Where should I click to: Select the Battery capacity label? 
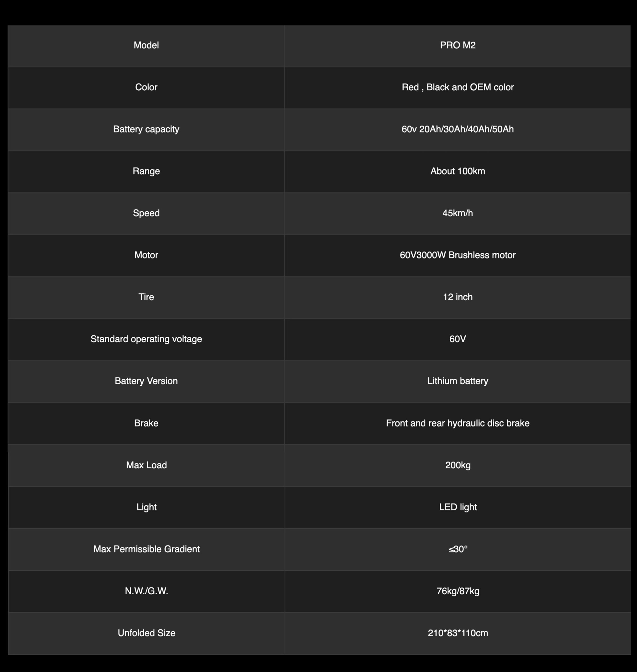pyautogui.click(x=146, y=129)
